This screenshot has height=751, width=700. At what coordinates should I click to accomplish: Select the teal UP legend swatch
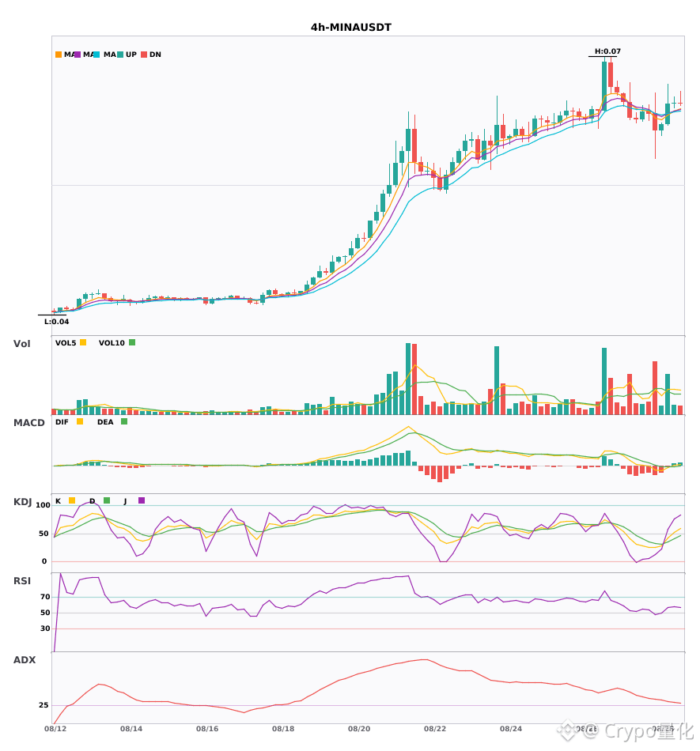120,55
